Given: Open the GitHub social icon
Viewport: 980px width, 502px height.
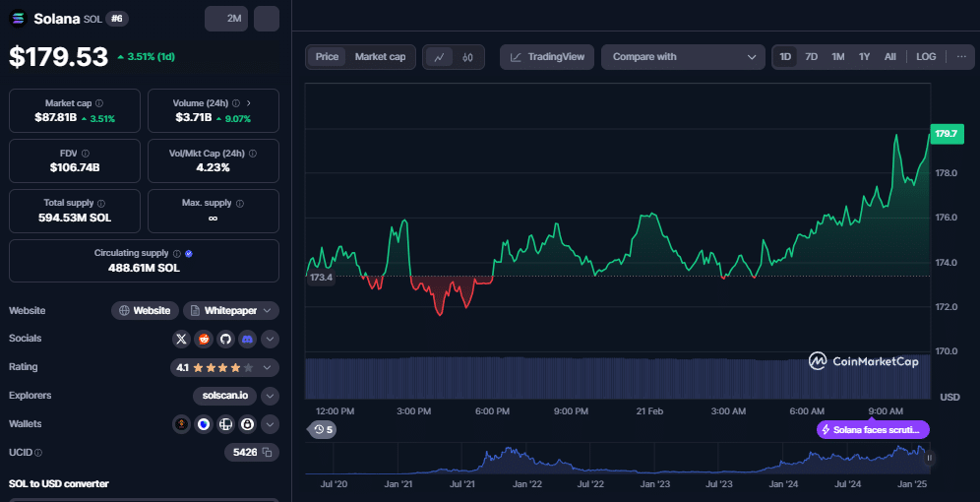Looking at the screenshot, I should 225,339.
